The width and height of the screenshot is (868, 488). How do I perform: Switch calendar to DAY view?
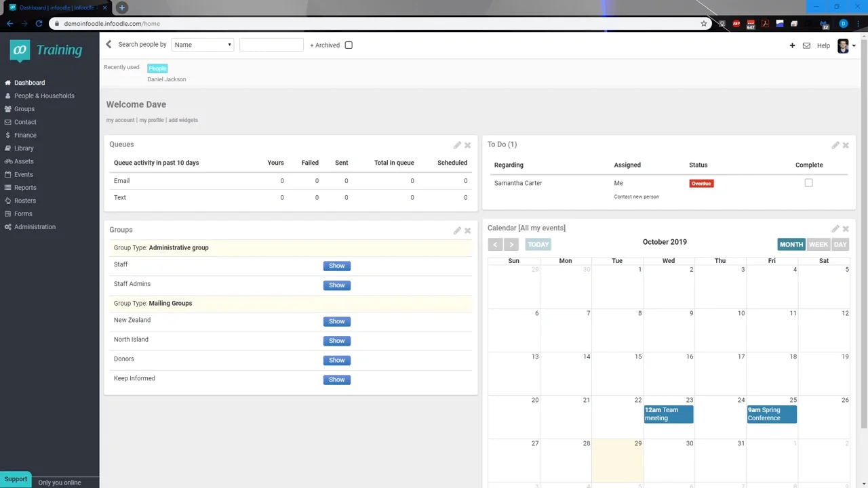tap(840, 245)
